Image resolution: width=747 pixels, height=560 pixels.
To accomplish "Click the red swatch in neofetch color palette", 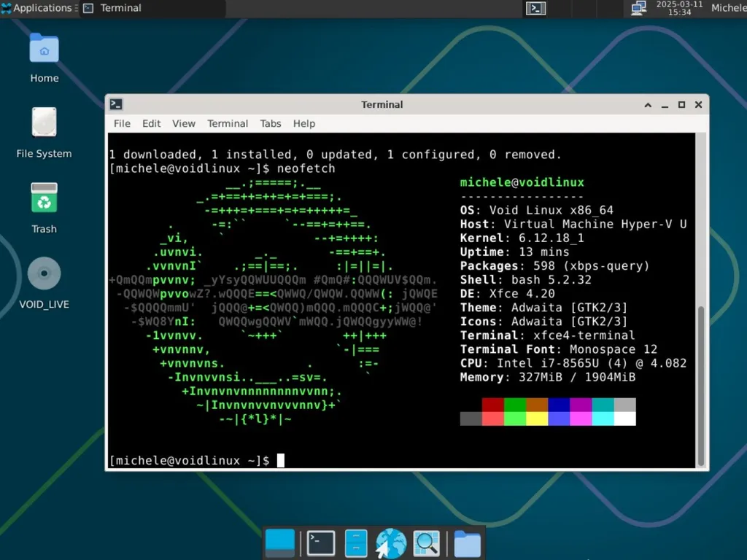I will click(491, 403).
